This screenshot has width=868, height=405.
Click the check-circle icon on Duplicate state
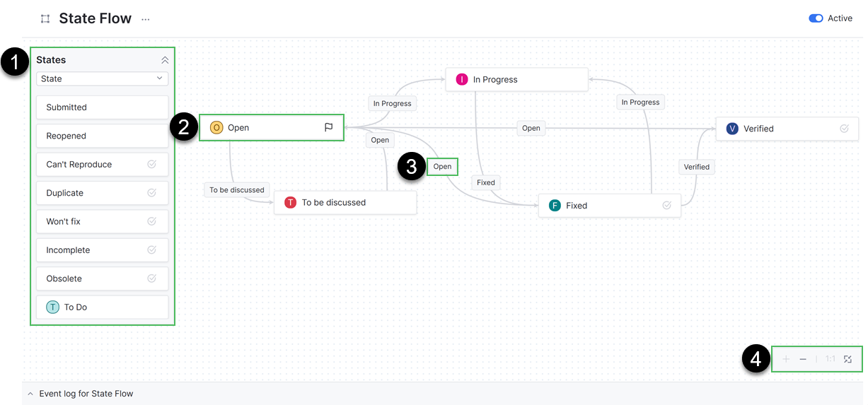click(x=151, y=193)
